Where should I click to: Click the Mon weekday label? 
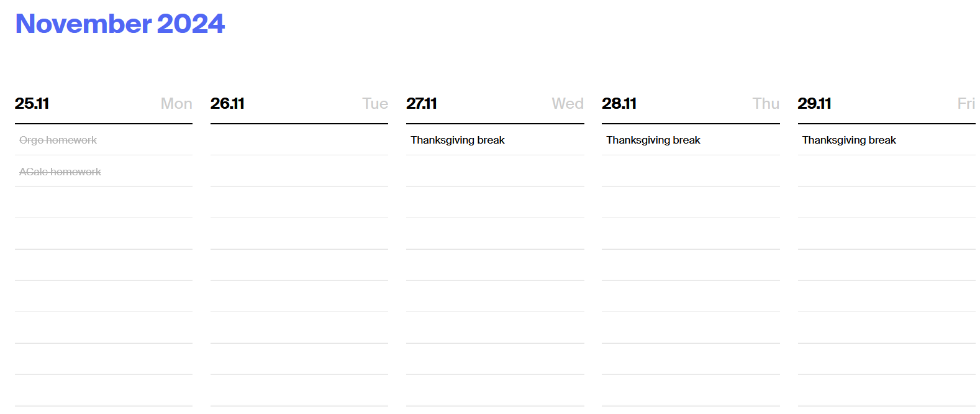(176, 103)
